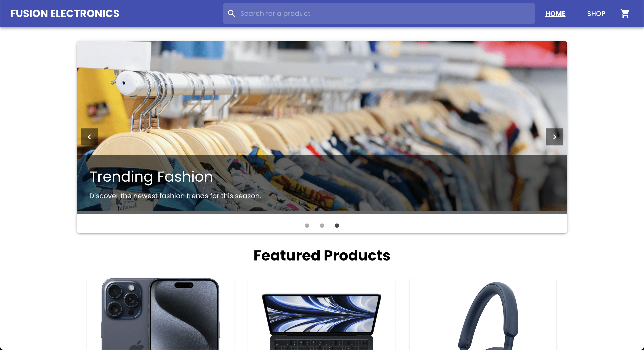Image resolution: width=644 pixels, height=350 pixels.
Task: Click the shopping cart icon
Action: 625,13
